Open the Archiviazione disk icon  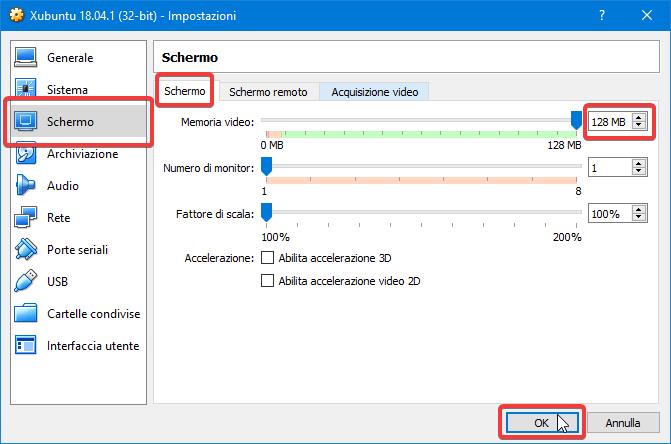pos(26,154)
